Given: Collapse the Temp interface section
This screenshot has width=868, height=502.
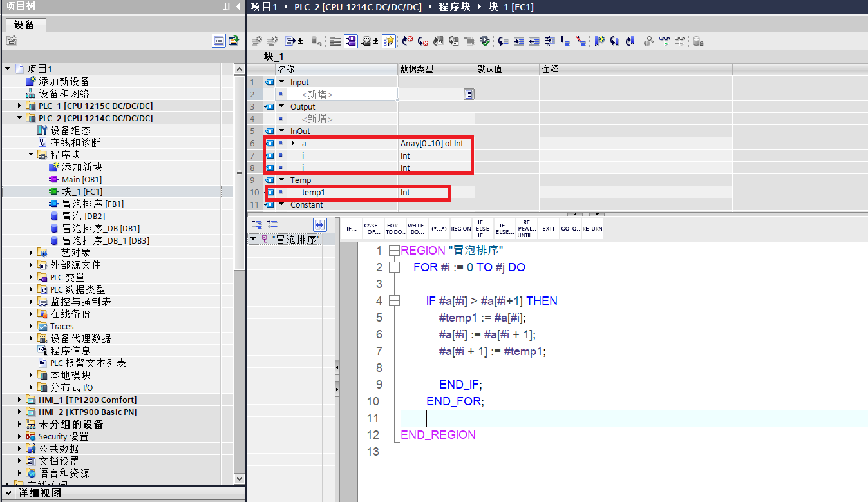Looking at the screenshot, I should click(281, 180).
